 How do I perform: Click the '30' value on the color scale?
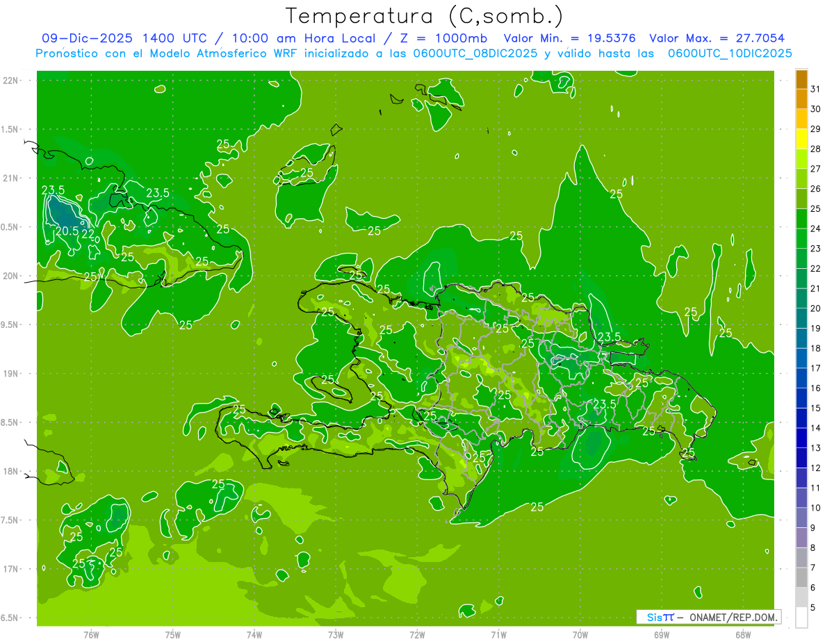[x=816, y=109]
